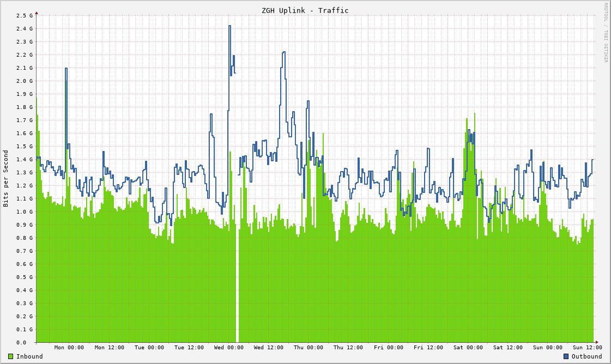The image size is (611, 364).
Task: Click the 'Thu 00:00' time label
Action: point(308,347)
